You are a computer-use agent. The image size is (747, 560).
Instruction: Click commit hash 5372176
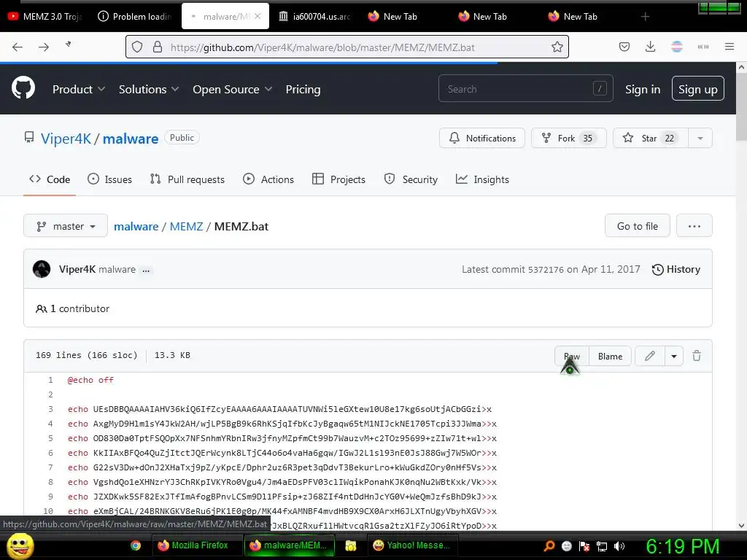546,270
